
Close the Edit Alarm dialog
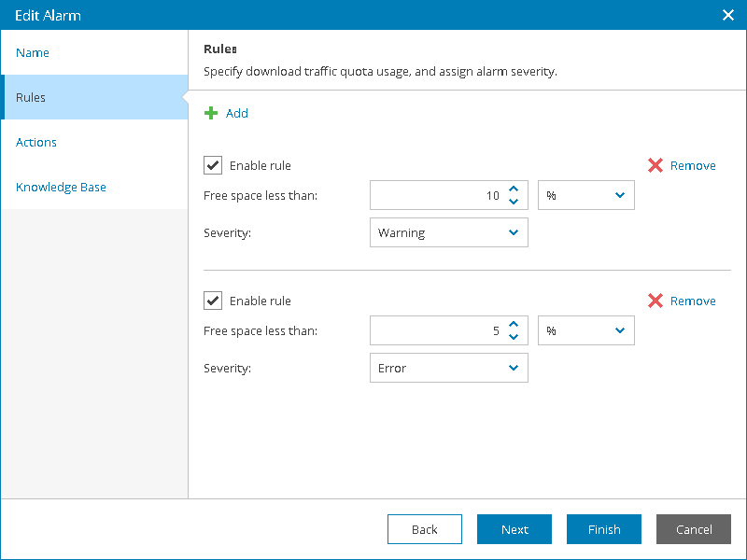[728, 15]
